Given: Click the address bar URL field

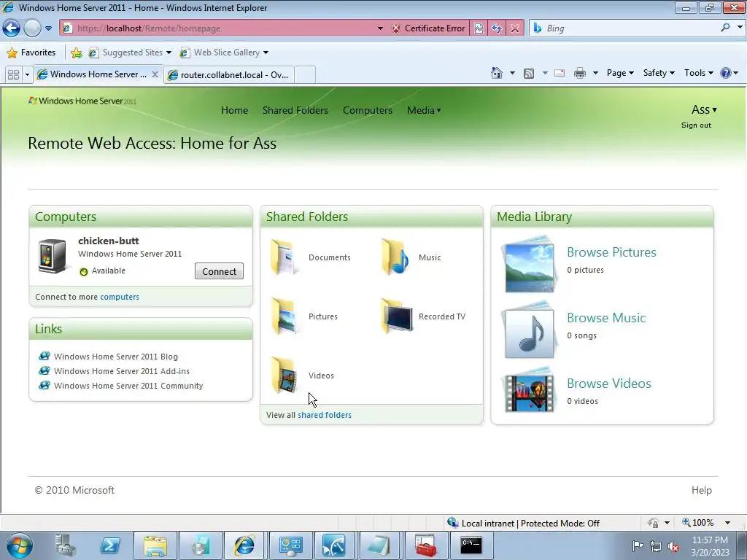Looking at the screenshot, I should [219, 28].
